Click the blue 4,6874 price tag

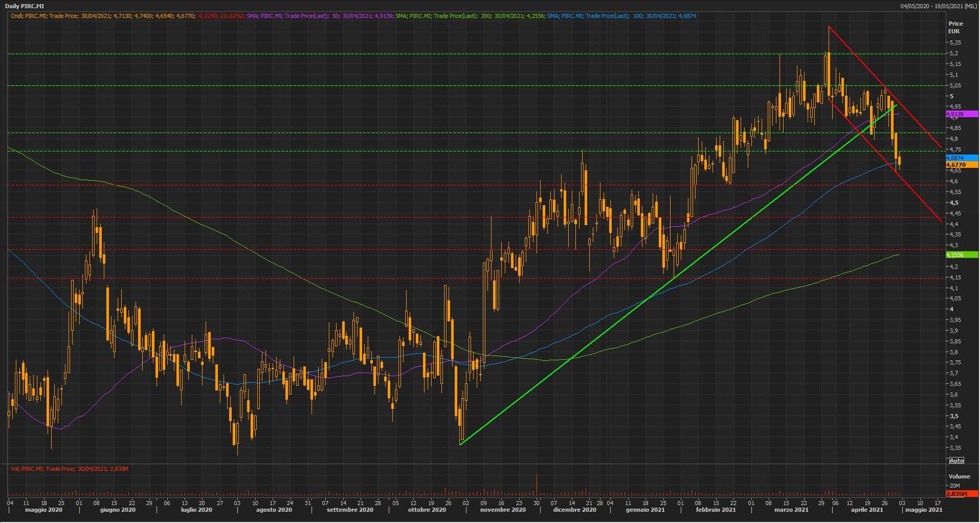click(x=955, y=158)
